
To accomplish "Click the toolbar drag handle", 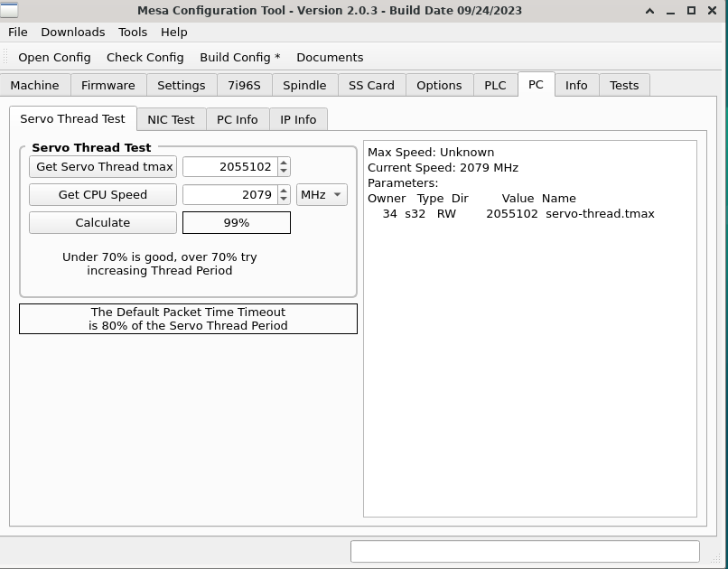I will click(x=5, y=57).
